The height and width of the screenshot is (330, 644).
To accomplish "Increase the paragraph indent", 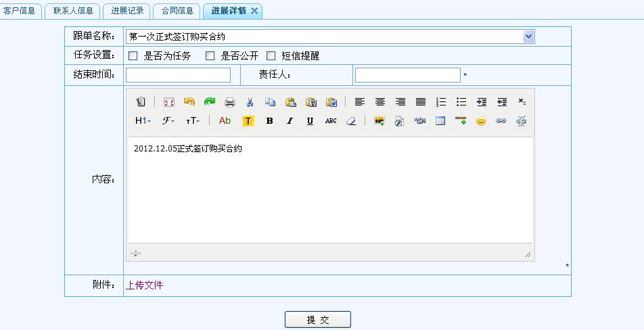I will pos(482,102).
